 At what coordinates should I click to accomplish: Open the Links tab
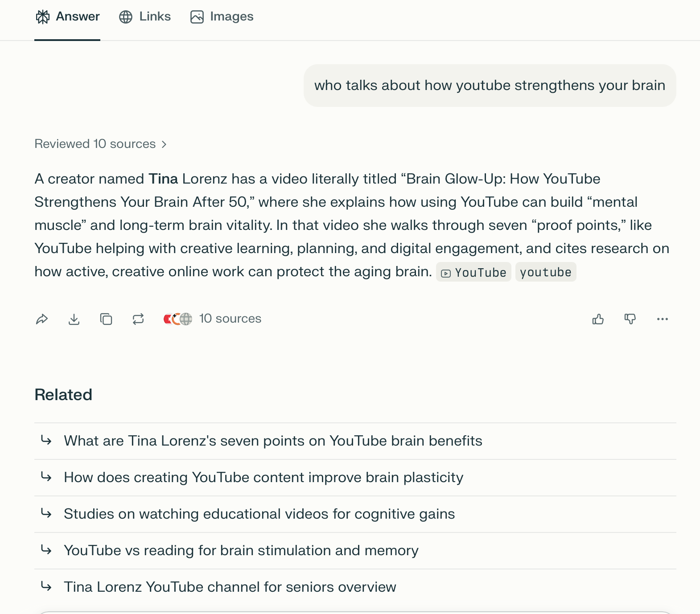tap(145, 17)
